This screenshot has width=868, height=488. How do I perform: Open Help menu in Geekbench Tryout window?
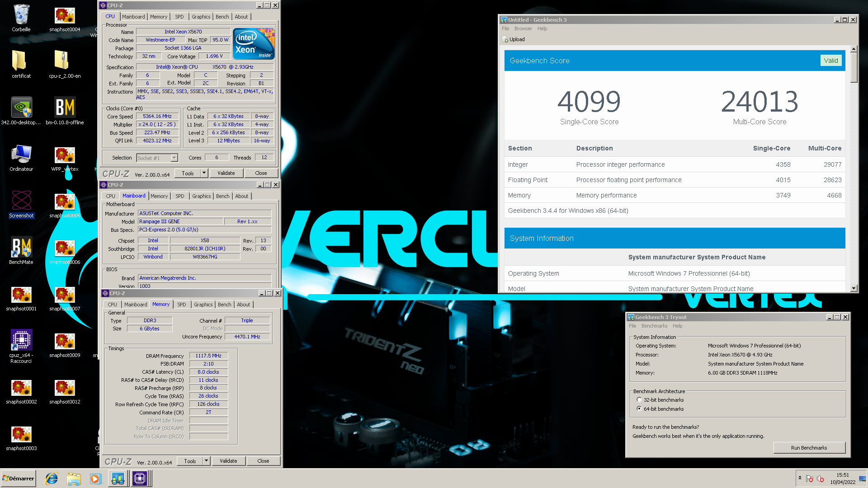coord(677,326)
